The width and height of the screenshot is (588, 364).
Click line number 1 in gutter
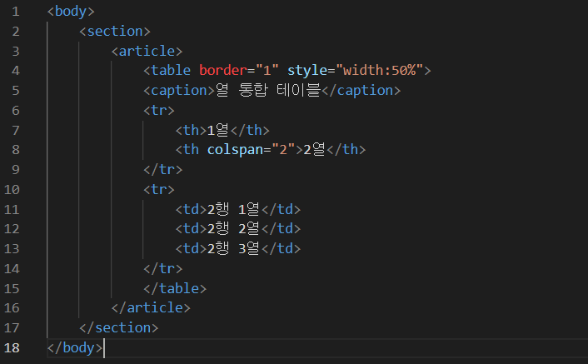[15, 12]
